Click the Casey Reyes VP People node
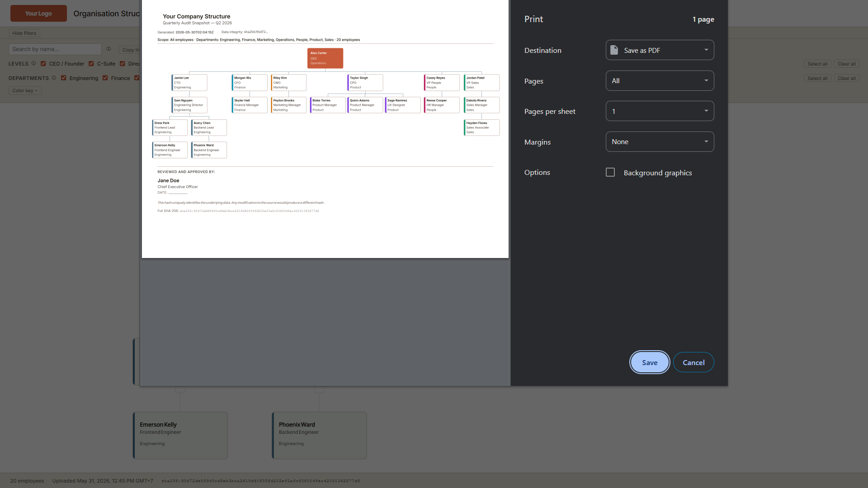 pos(442,83)
